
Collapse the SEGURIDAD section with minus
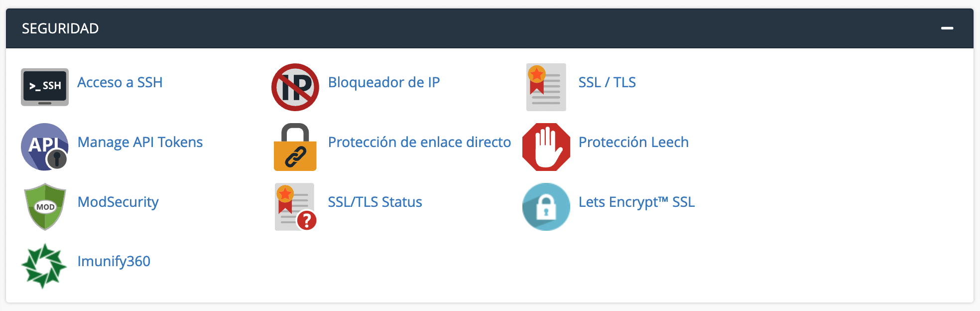[947, 28]
